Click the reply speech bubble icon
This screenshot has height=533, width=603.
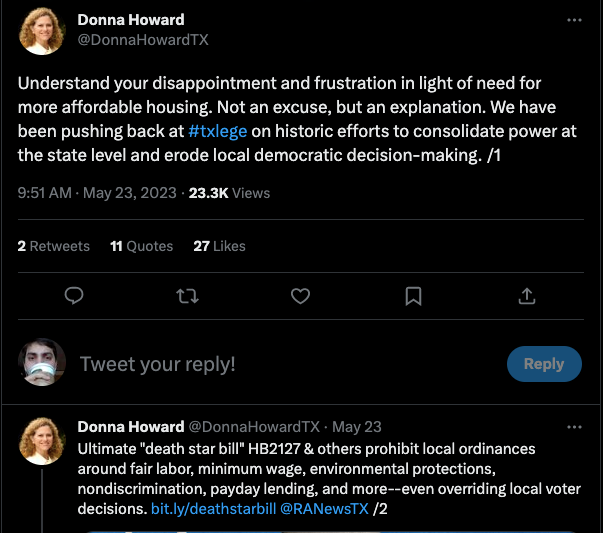pyautogui.click(x=74, y=296)
